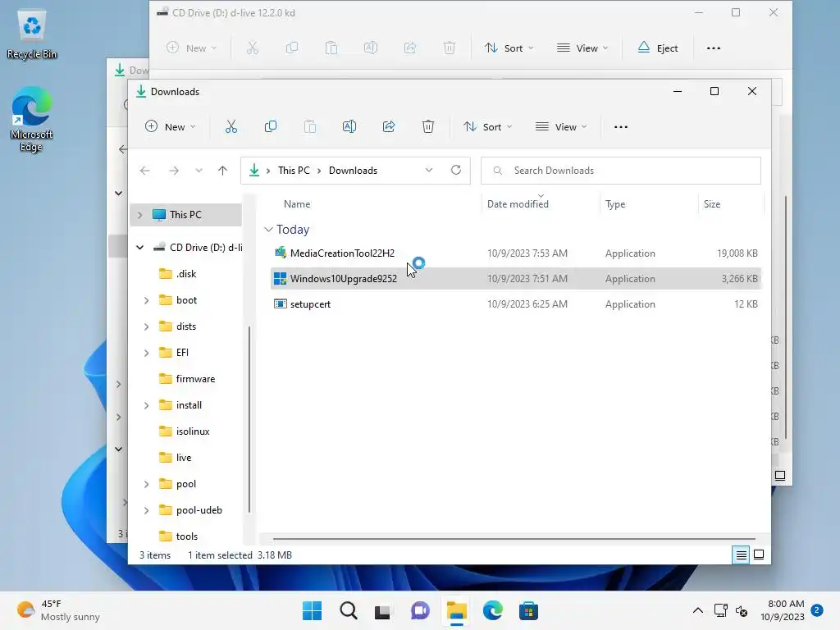
Task: Click Eject in CD Drive window
Action: (658, 48)
